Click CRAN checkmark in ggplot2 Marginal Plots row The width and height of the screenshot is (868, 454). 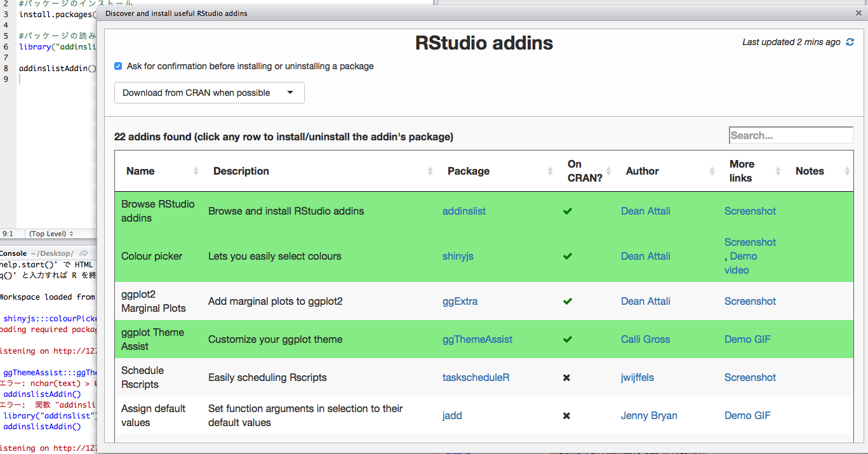[568, 301]
